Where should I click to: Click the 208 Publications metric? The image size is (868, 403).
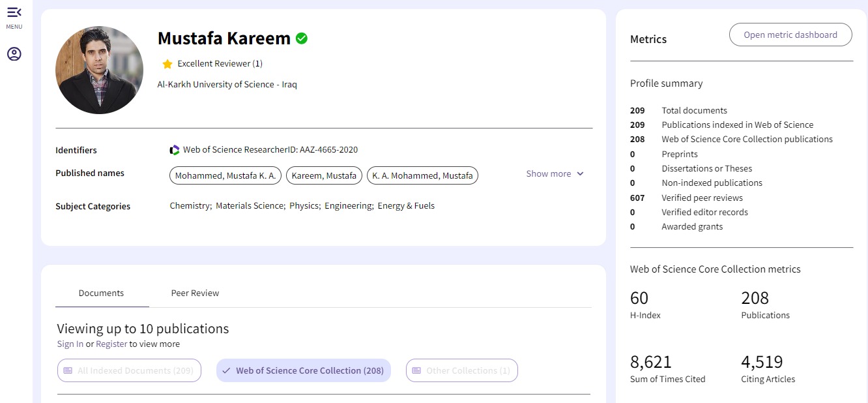[x=766, y=305]
